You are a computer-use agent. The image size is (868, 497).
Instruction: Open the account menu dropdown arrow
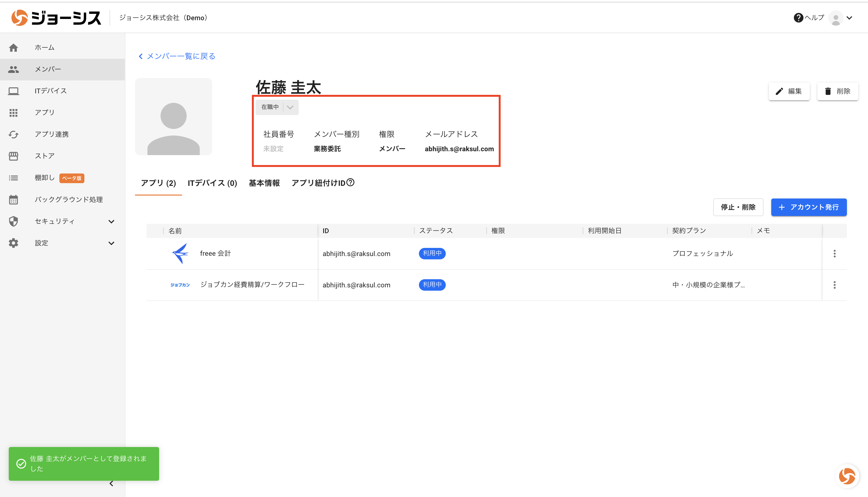[x=850, y=18]
